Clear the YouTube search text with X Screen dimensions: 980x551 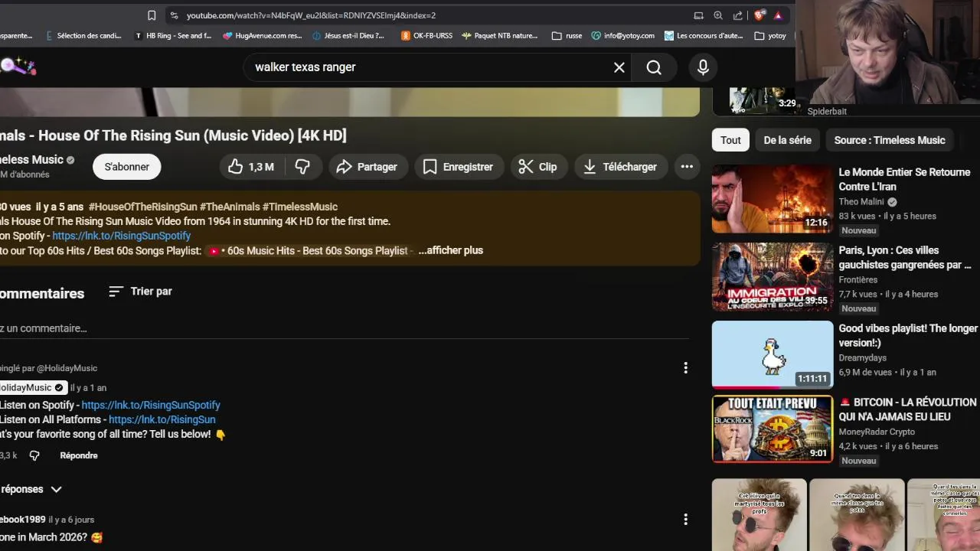(x=619, y=67)
